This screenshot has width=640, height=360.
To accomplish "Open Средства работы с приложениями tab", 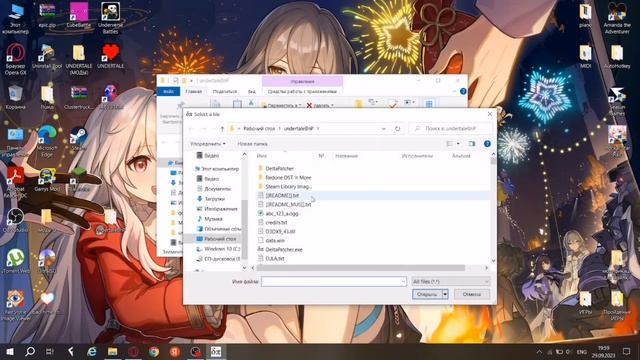I will click(x=302, y=91).
